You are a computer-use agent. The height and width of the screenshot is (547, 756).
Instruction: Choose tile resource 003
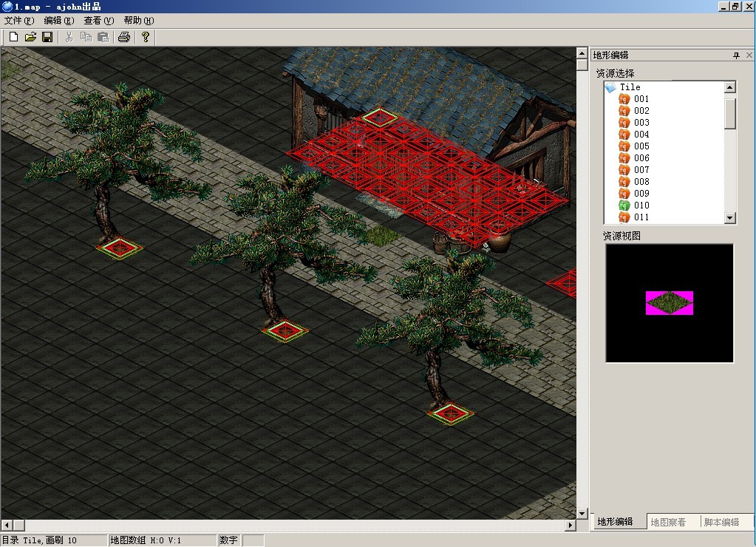pos(641,123)
